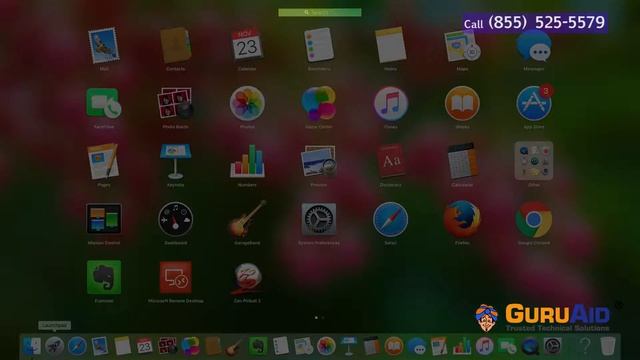Open Keynote in the Launchpad grid
640x360 pixels.
176,161
